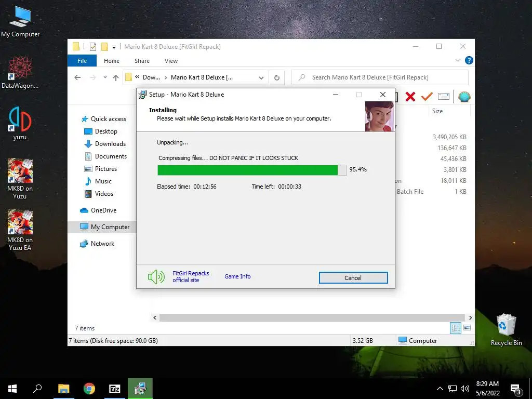Open MK8D on Yuzu EA shortcut
The width and height of the screenshot is (532, 399).
pyautogui.click(x=20, y=230)
